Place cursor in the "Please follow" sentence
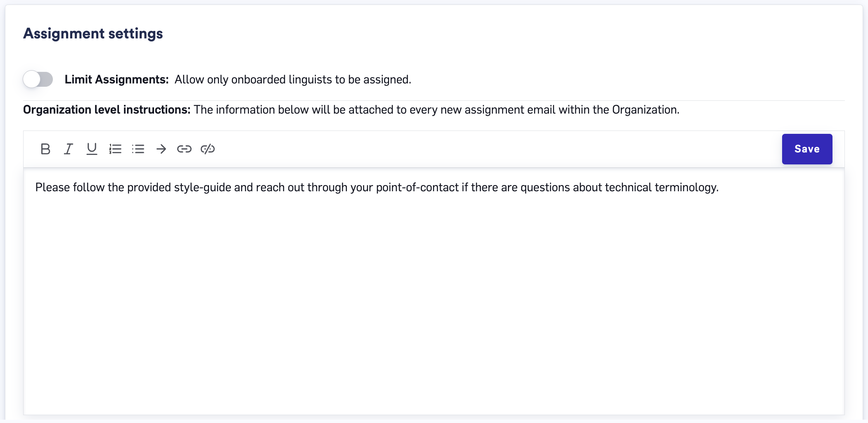This screenshot has height=423, width=868. [x=377, y=188]
